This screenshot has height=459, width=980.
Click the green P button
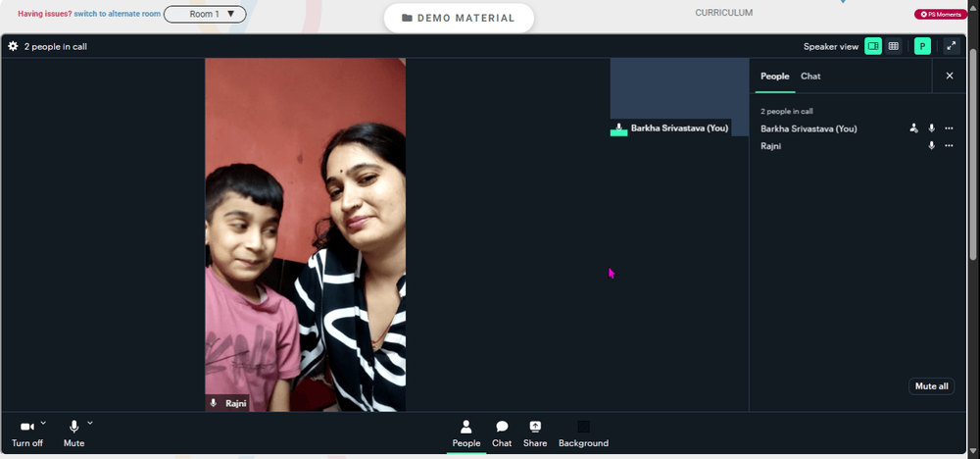(x=922, y=46)
